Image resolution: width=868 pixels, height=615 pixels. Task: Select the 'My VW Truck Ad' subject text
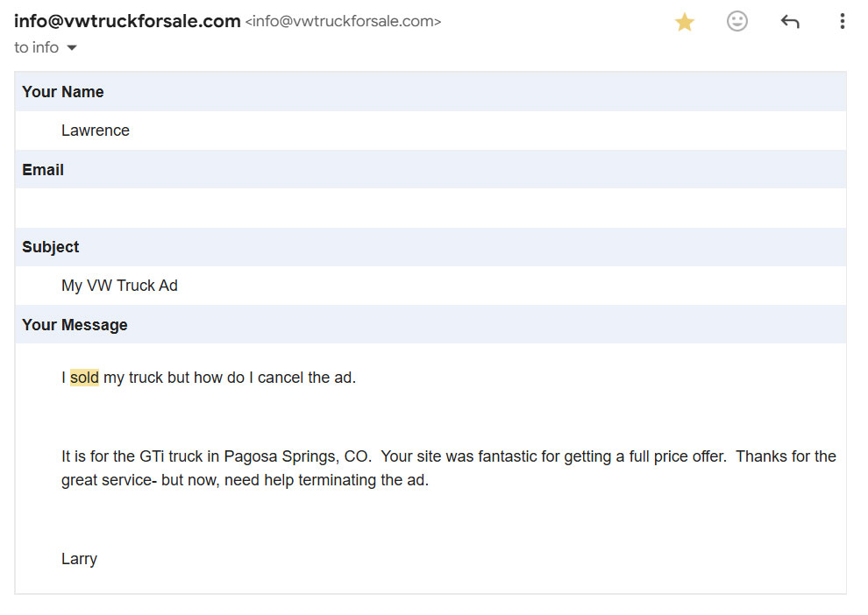tap(119, 286)
